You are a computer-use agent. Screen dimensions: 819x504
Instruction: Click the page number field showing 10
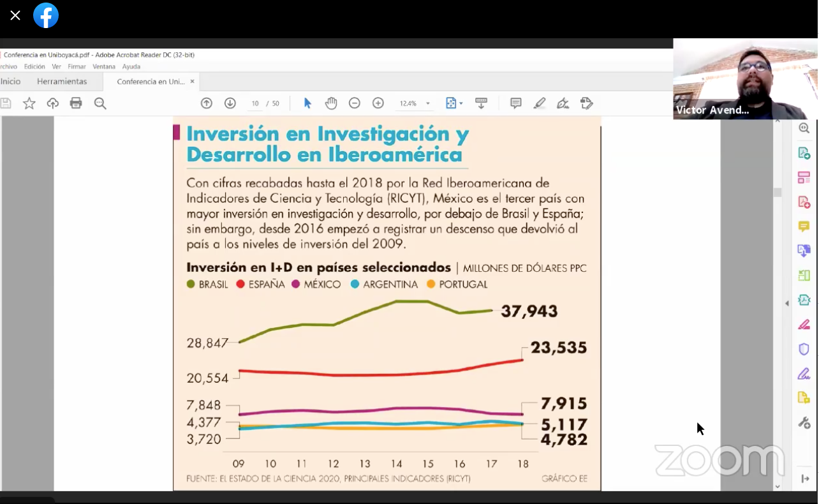255,103
